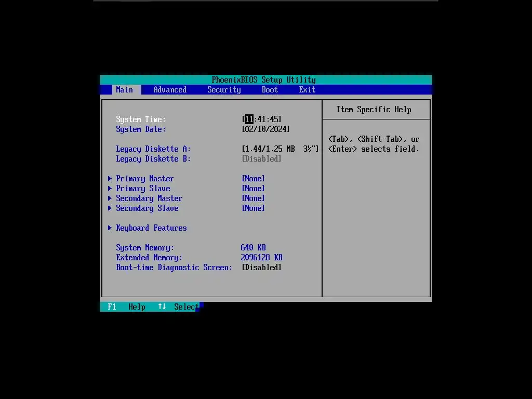Select the highlighted hour field 11
Screen dimensions: 532x399
coord(249,119)
